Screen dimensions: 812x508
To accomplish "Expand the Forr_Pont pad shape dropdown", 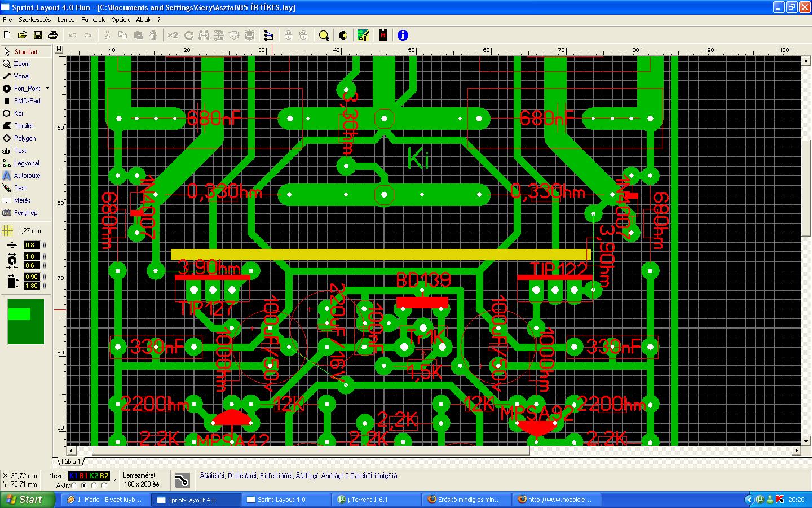I will tap(47, 89).
